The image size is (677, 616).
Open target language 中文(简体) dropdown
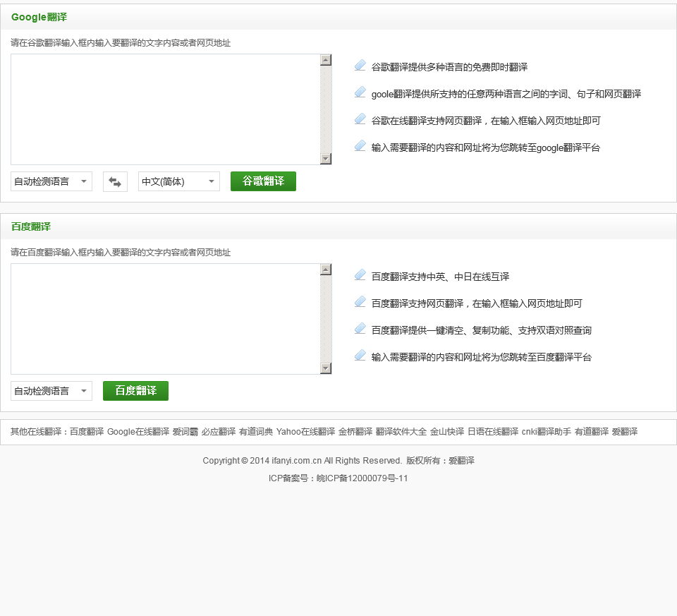pos(178,181)
